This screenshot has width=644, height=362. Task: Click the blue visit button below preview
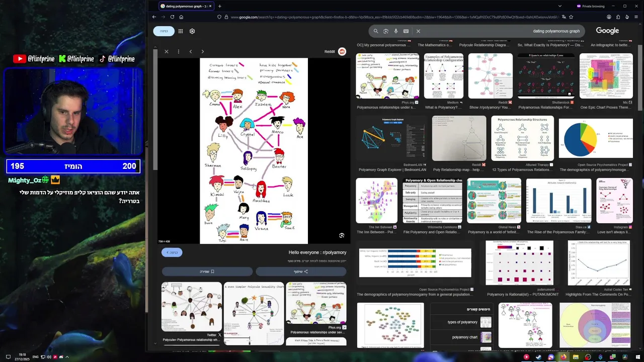click(172, 252)
